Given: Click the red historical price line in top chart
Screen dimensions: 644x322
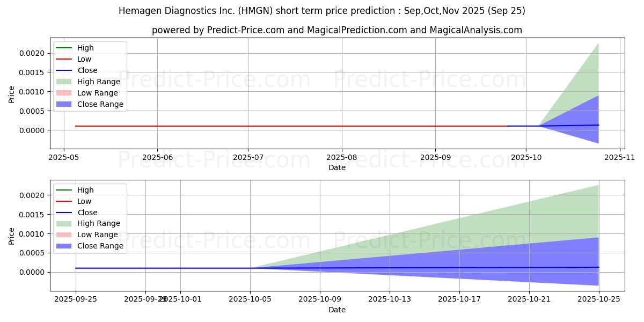Looking at the screenshot, I should tap(268, 126).
